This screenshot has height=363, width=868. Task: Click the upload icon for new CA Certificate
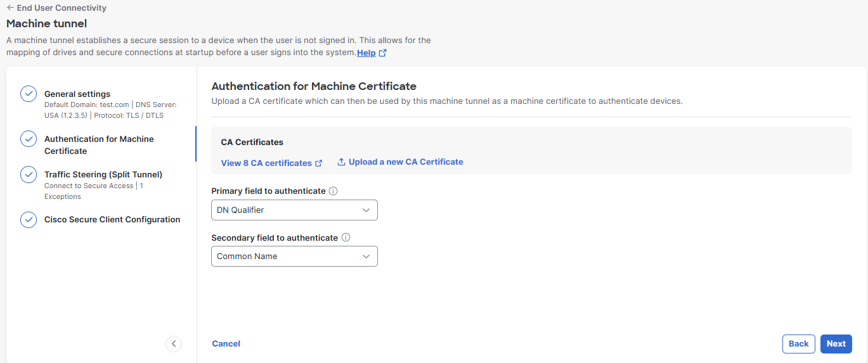[x=341, y=162]
